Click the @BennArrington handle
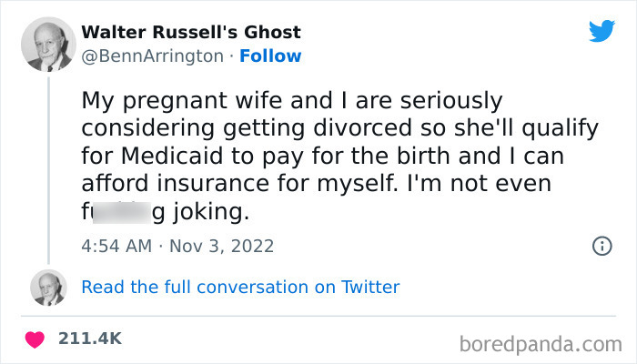637x364 pixels. (x=152, y=56)
